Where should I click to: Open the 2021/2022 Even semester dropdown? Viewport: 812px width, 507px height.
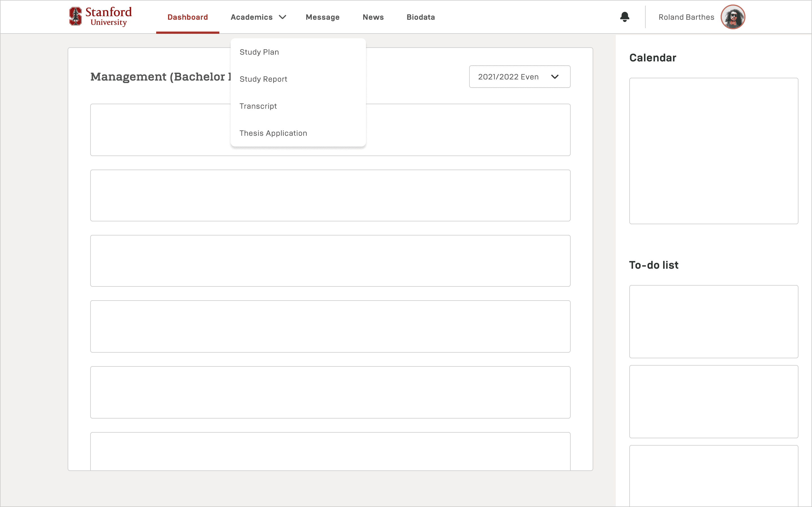point(519,77)
